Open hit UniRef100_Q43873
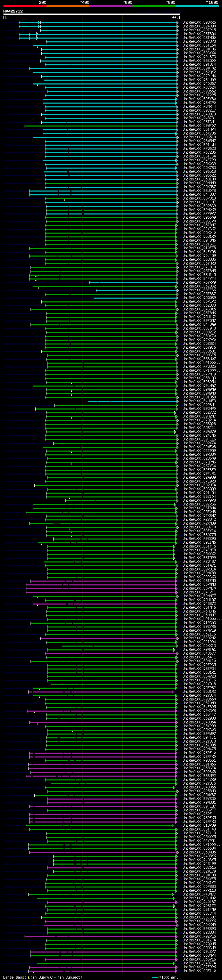 tap(199, 114)
